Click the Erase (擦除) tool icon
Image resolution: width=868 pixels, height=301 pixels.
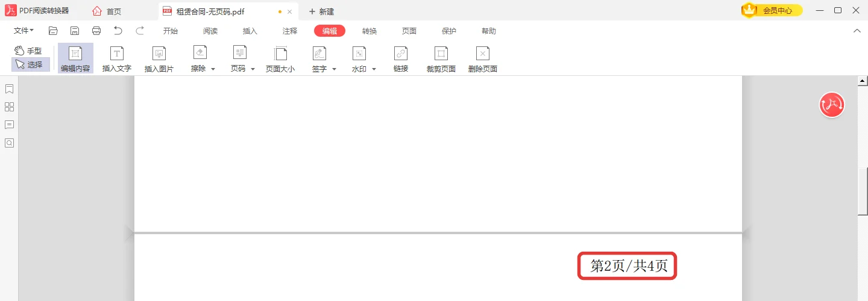200,53
